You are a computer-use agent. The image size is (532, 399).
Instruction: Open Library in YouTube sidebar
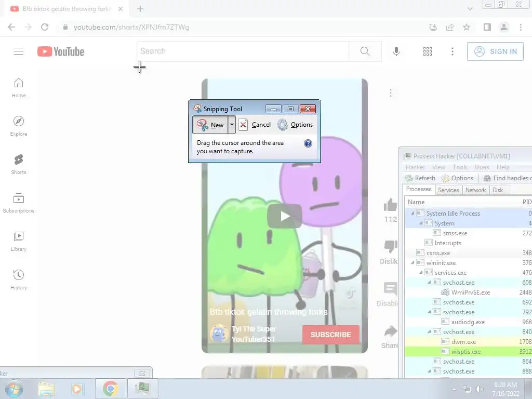click(19, 241)
